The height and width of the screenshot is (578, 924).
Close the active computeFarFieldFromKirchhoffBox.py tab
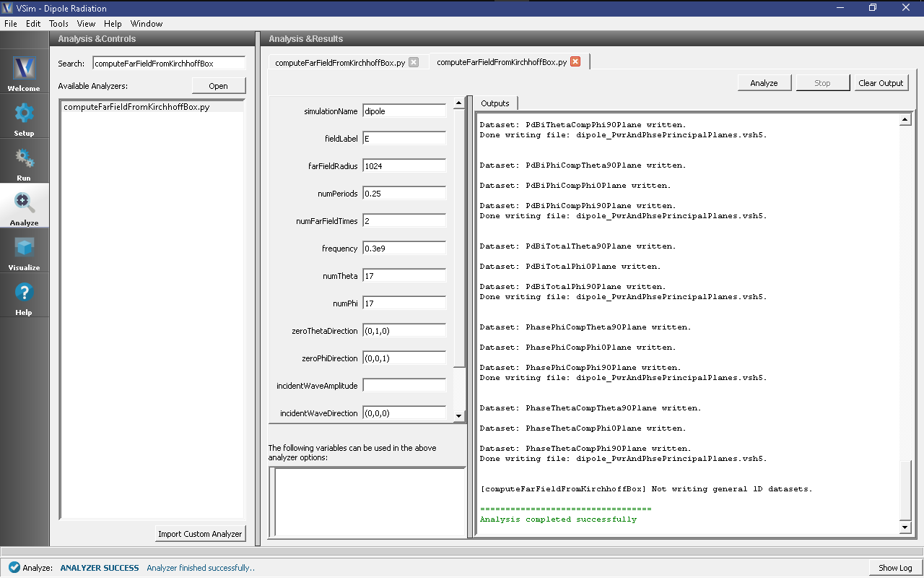(x=575, y=61)
